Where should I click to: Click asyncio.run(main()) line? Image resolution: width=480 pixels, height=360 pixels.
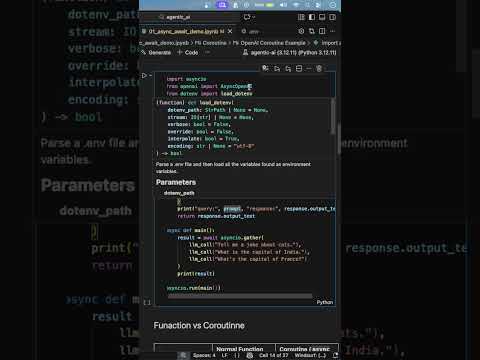pyautogui.click(x=193, y=288)
